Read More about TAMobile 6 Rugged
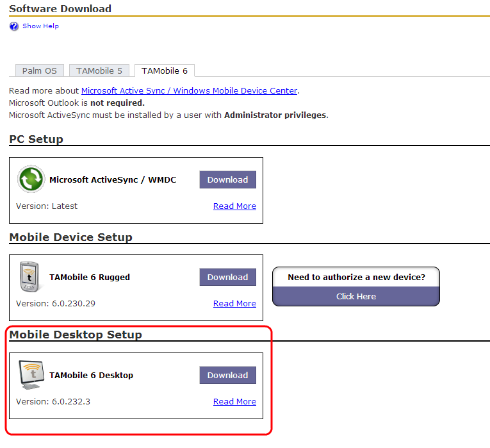The image size is (490, 448). [234, 304]
